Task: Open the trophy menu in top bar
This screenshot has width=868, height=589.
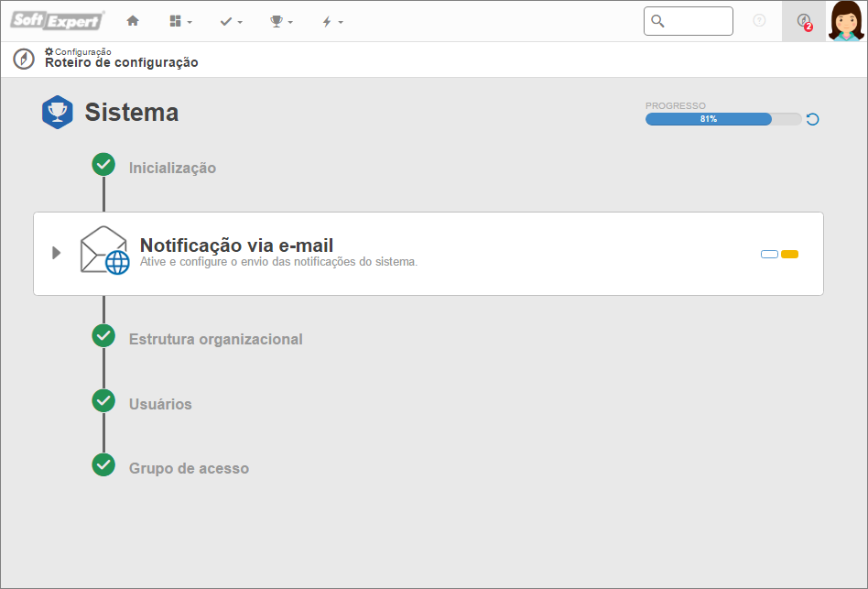Action: [281, 22]
